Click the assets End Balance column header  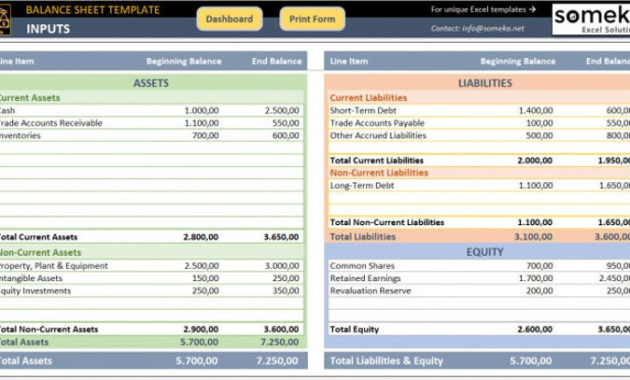[277, 61]
